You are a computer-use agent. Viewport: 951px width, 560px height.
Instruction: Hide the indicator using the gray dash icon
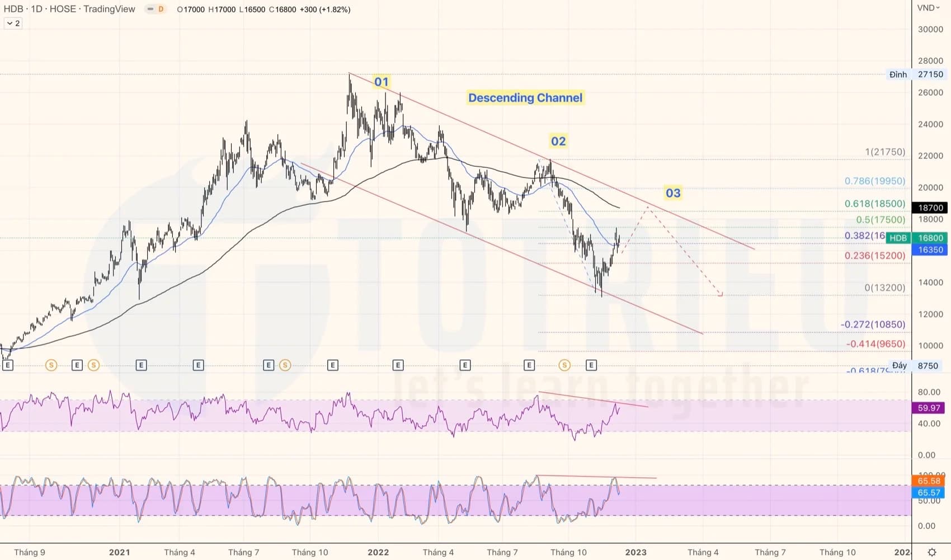tap(149, 10)
